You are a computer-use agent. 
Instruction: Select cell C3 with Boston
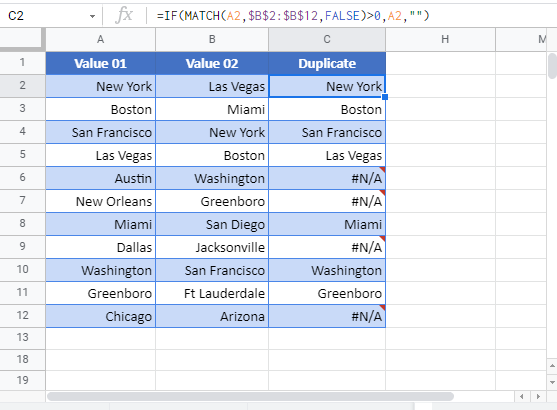coord(327,109)
